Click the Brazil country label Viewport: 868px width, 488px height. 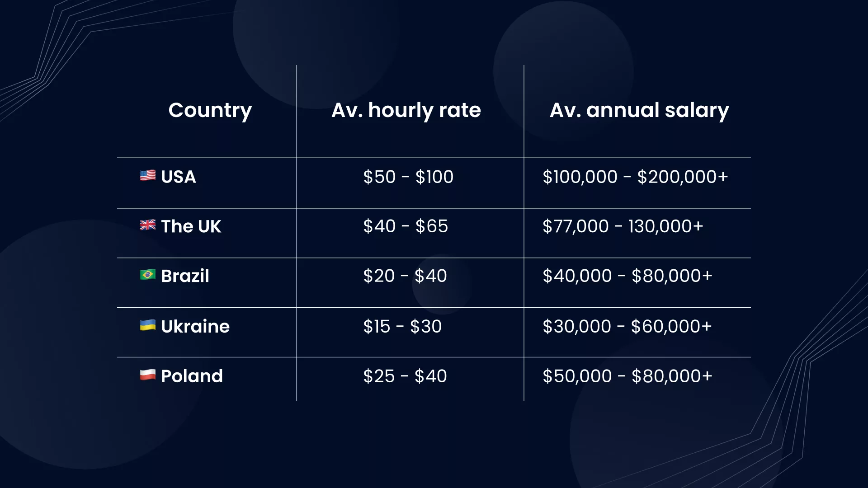click(185, 276)
